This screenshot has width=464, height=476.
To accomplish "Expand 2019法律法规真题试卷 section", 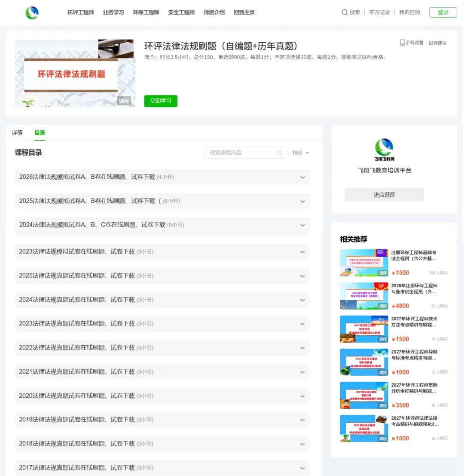I will [x=162, y=420].
